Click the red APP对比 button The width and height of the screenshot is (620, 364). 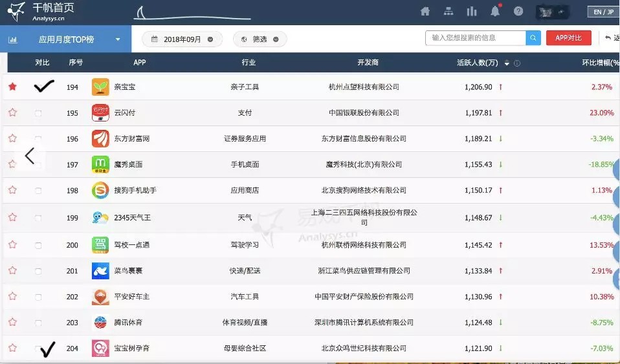pos(568,38)
